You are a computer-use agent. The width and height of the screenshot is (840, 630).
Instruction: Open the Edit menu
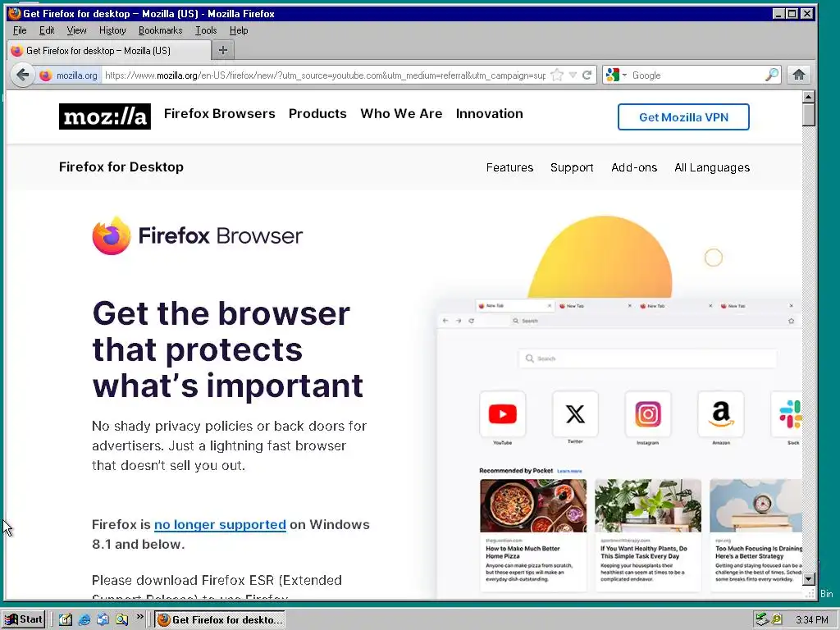47,30
